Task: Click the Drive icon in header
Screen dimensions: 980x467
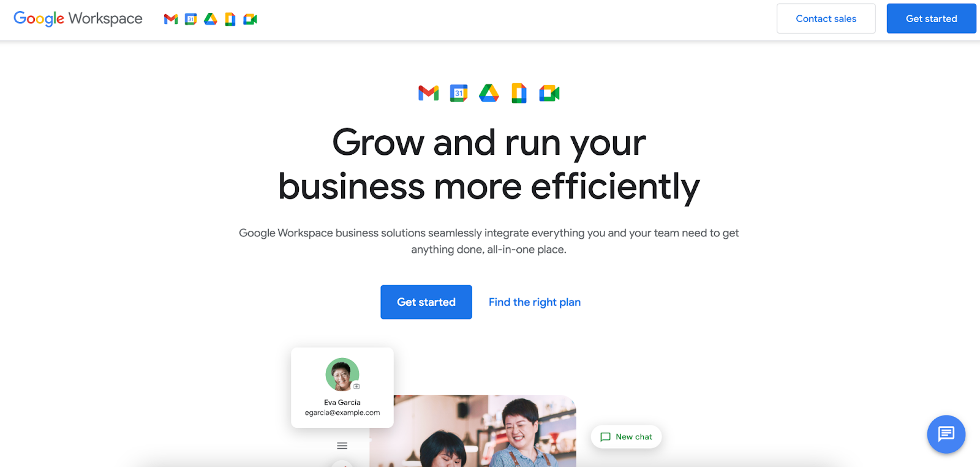Action: point(211,19)
